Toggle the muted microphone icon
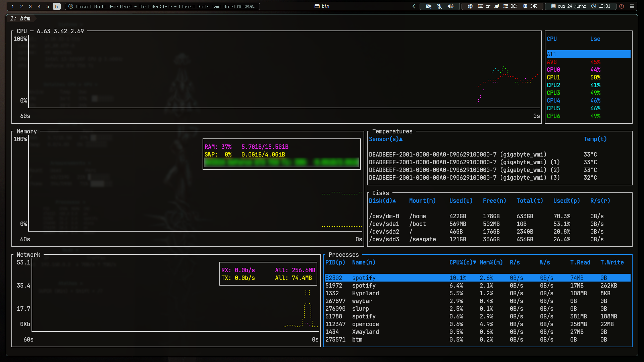 (x=439, y=6)
